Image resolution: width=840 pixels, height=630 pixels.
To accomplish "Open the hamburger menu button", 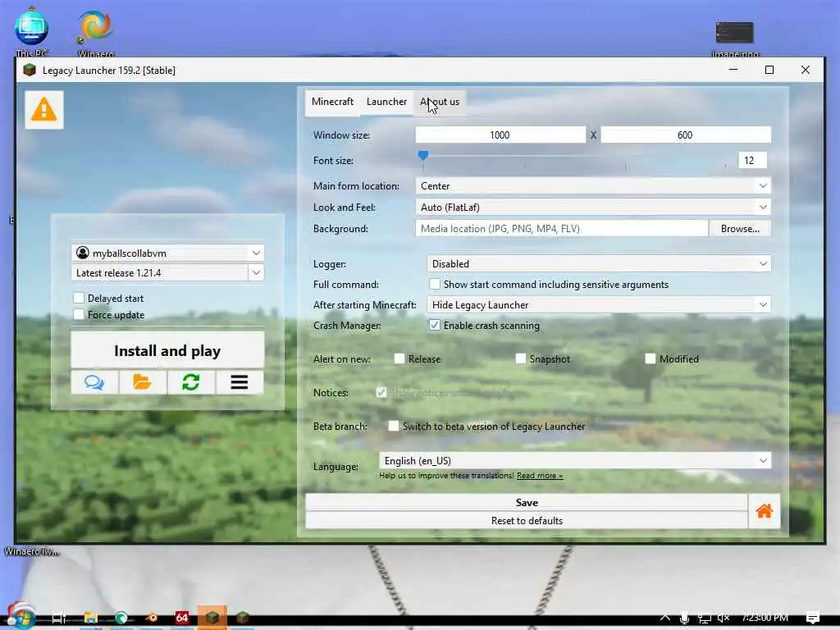I will coord(240,382).
